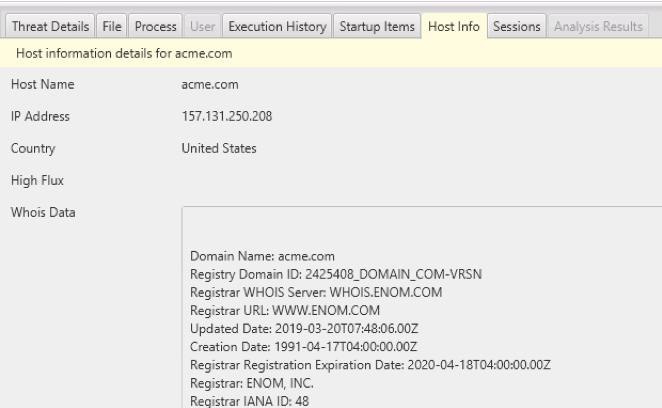This screenshot has width=662, height=408.
Task: Click the Registrar: ENOM, INC. line
Action: (x=252, y=384)
